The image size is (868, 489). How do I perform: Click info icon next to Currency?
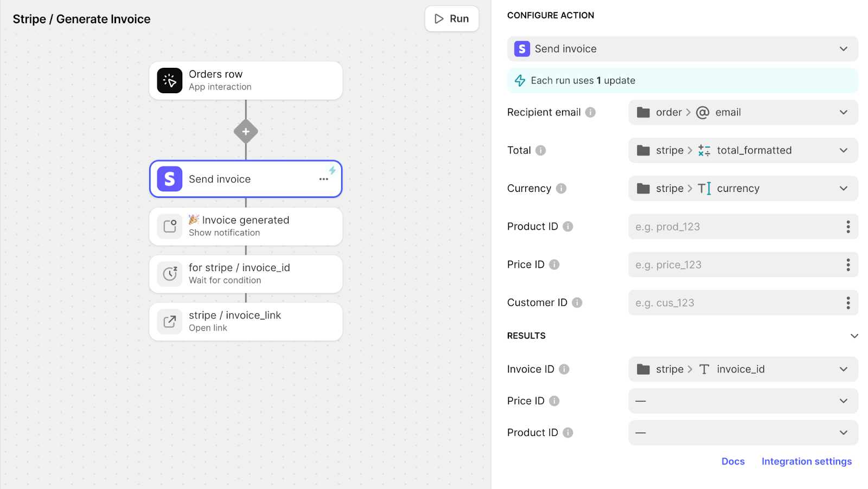pos(561,188)
